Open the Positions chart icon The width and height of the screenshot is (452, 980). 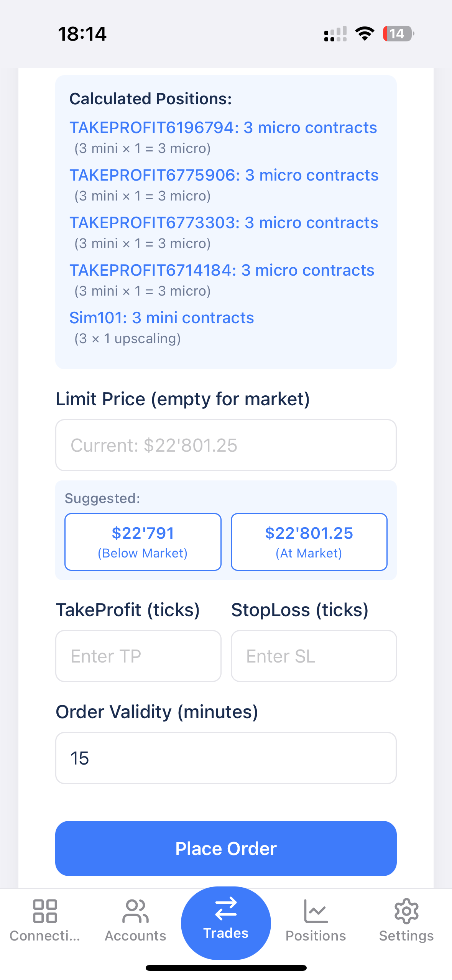click(316, 911)
